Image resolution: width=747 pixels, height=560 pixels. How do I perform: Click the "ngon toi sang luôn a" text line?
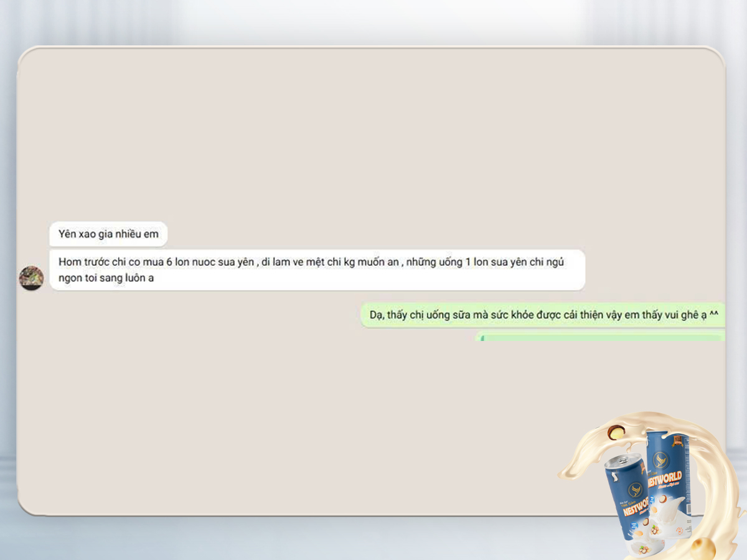pyautogui.click(x=106, y=278)
